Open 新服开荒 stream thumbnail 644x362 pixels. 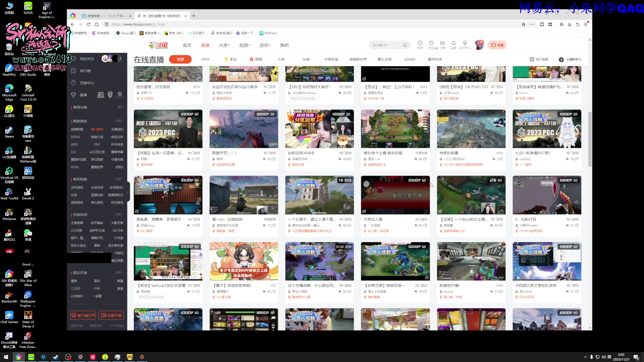pyautogui.click(x=244, y=129)
